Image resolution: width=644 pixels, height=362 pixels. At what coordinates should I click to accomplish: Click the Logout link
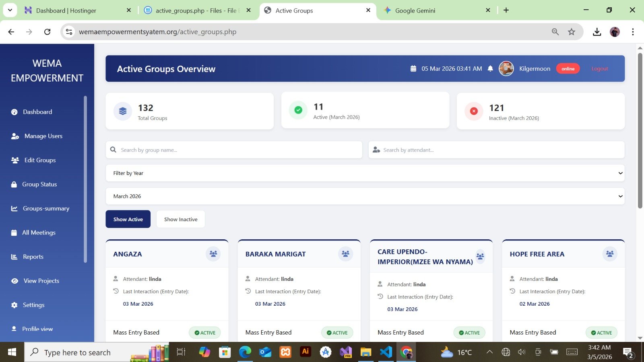[599, 69]
